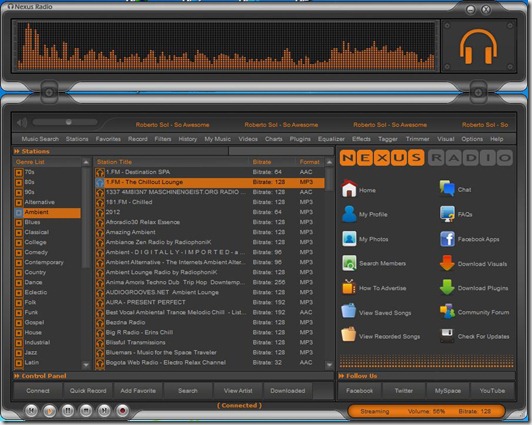Click the Quick Record button
This screenshot has width=532, height=425.
pyautogui.click(x=88, y=391)
